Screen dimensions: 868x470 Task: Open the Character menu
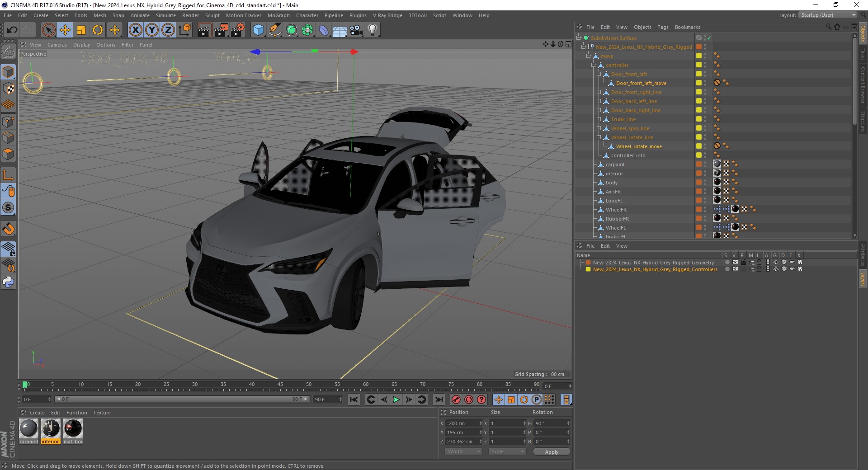pos(307,15)
